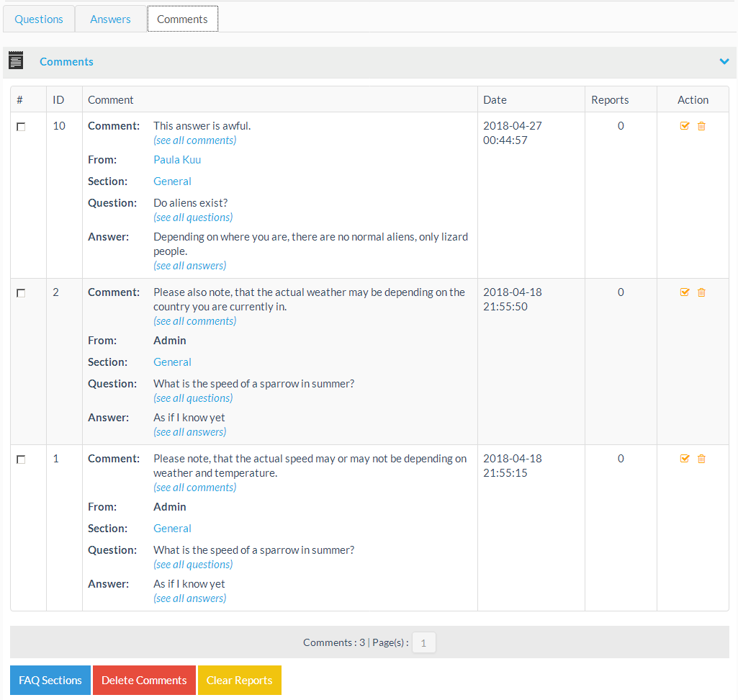Click see all answers under lizard people answer

[x=190, y=266]
